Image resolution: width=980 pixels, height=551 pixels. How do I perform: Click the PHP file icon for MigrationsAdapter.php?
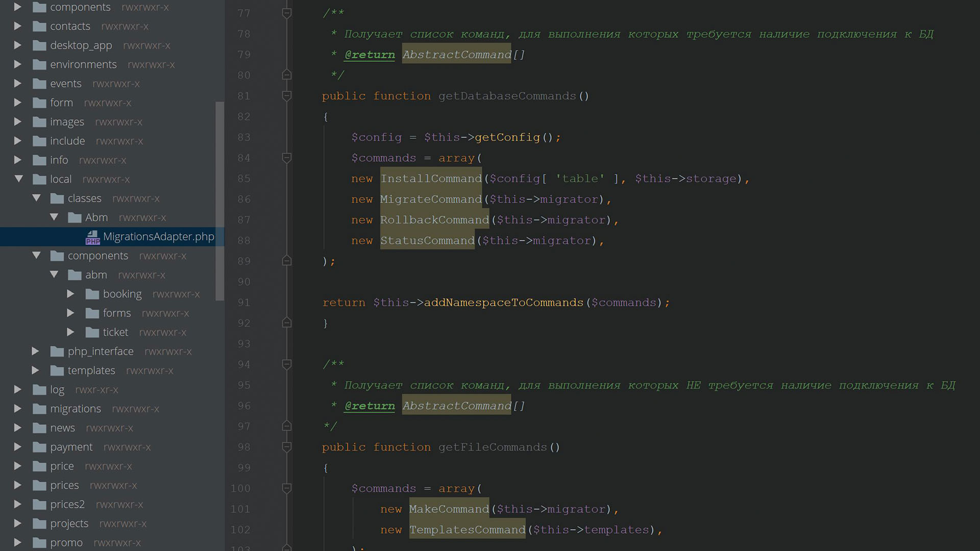coord(92,237)
